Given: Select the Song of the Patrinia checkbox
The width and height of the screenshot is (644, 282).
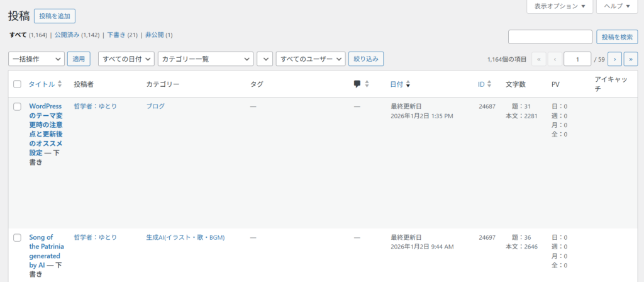Looking at the screenshot, I should [x=17, y=238].
